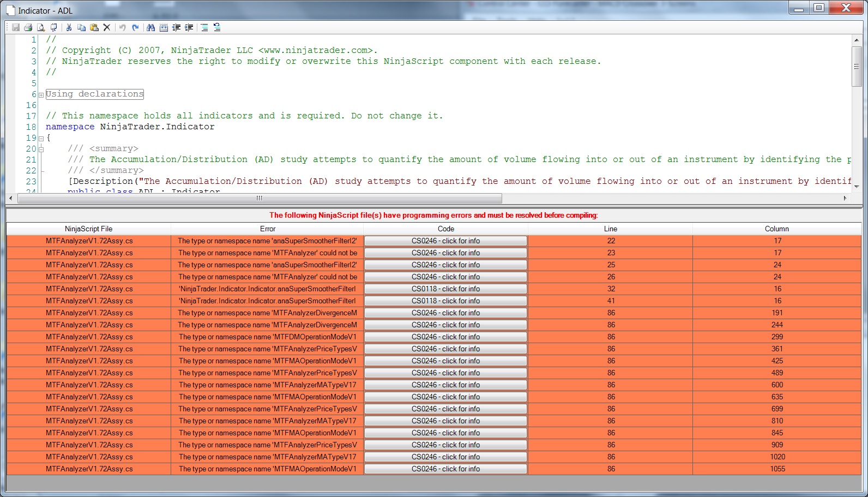Click the Print icon in the toolbar
Viewport: 868px width, 497px height.
click(x=28, y=27)
